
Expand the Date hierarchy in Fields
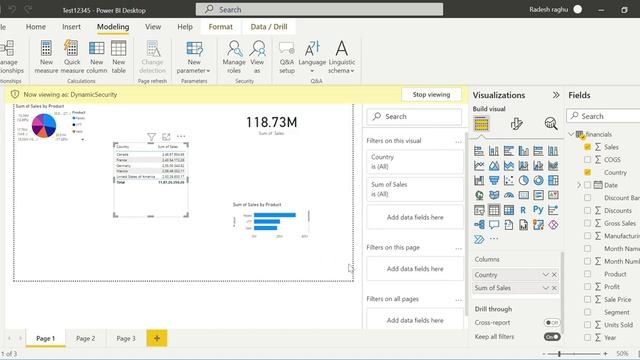click(578, 185)
